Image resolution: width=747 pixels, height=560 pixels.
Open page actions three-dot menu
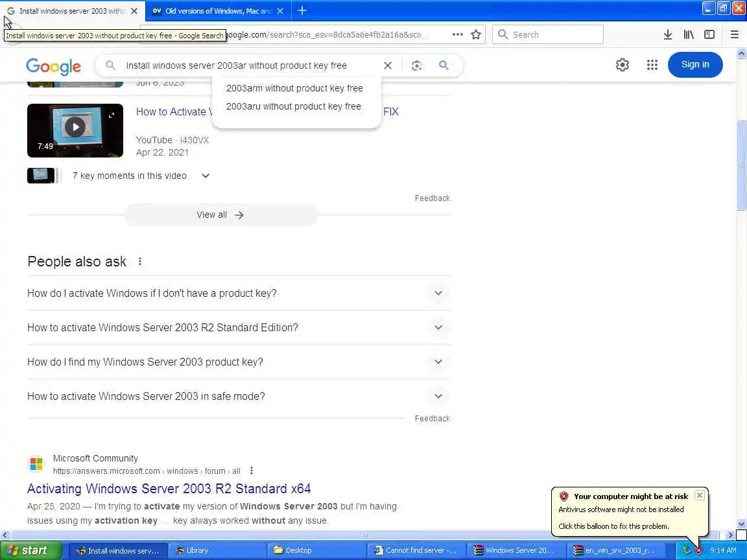457,34
